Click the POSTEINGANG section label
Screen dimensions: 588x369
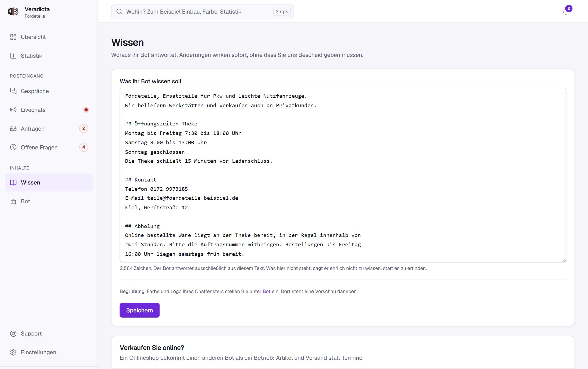tap(27, 76)
